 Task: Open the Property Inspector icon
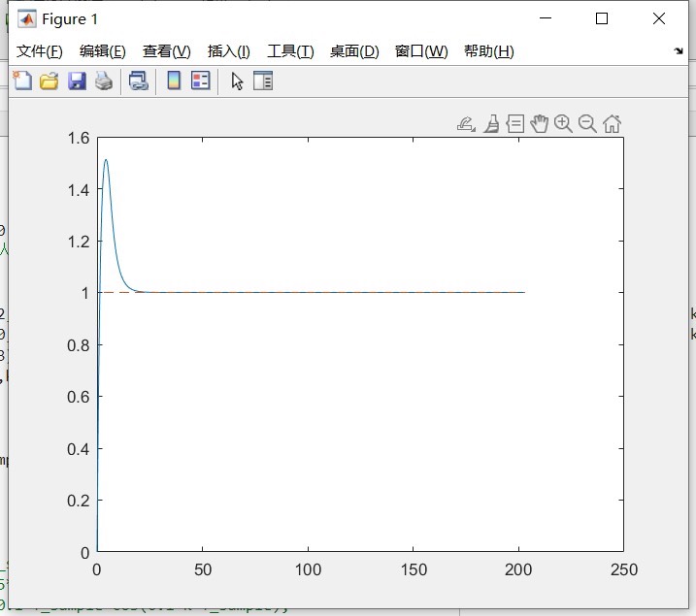coord(263,81)
